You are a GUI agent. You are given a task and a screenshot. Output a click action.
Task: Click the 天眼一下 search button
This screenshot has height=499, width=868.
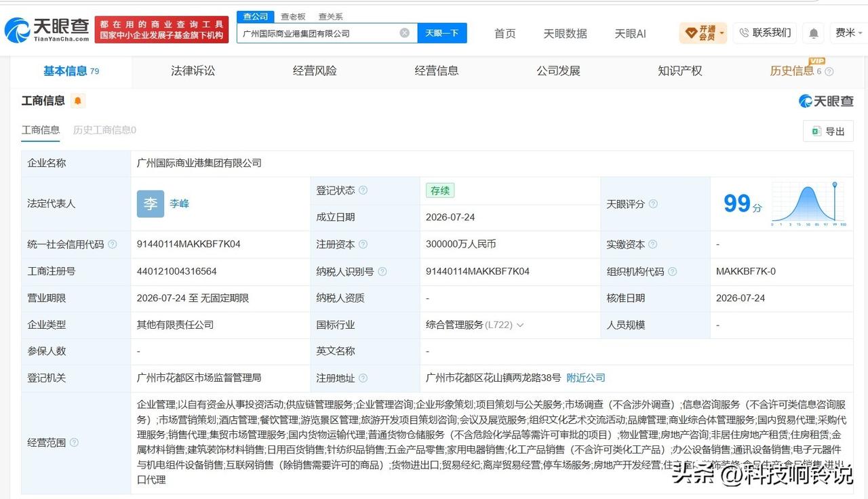coord(442,33)
